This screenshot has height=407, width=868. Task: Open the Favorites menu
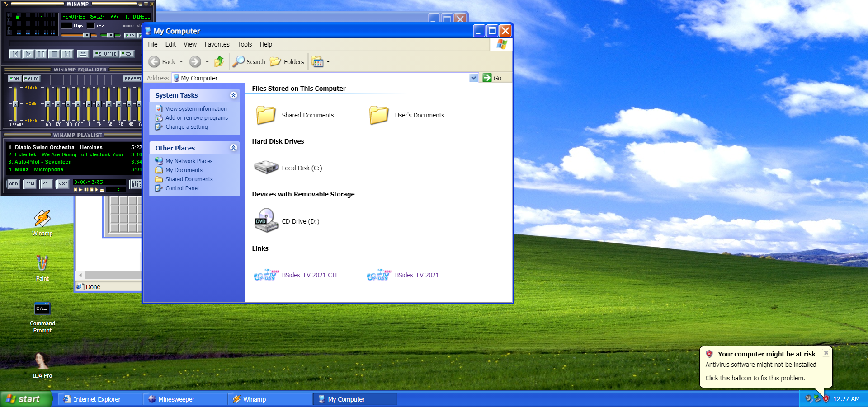217,44
